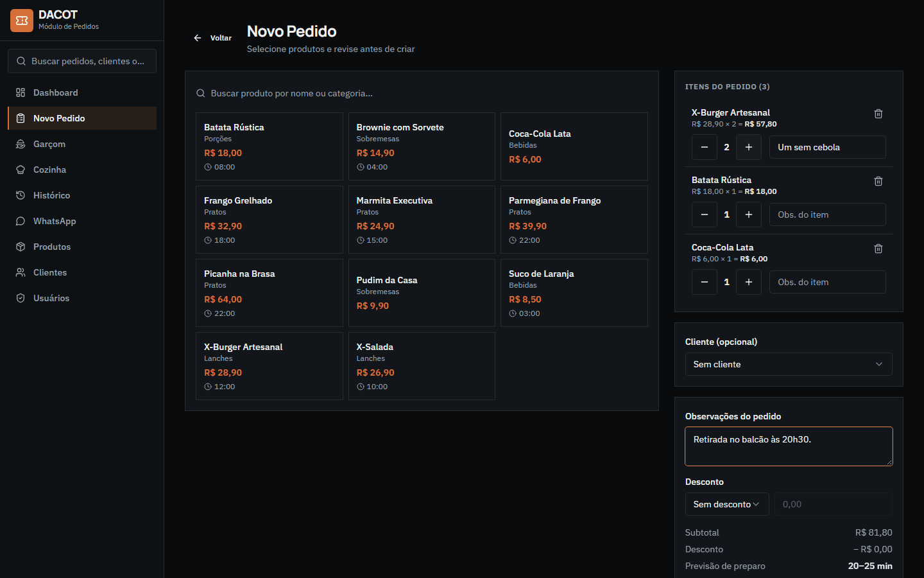The height and width of the screenshot is (578, 924).
Task: Click Batata Rústica's Obs. do item field
Action: (828, 215)
